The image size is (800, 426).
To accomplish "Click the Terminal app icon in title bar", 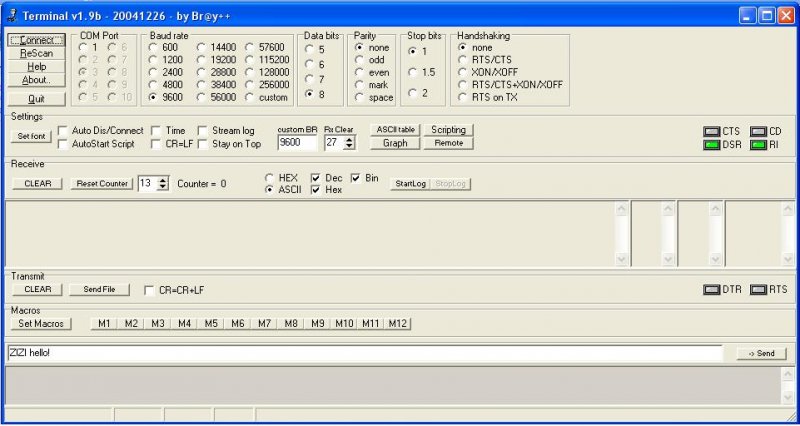I will pyautogui.click(x=12, y=16).
